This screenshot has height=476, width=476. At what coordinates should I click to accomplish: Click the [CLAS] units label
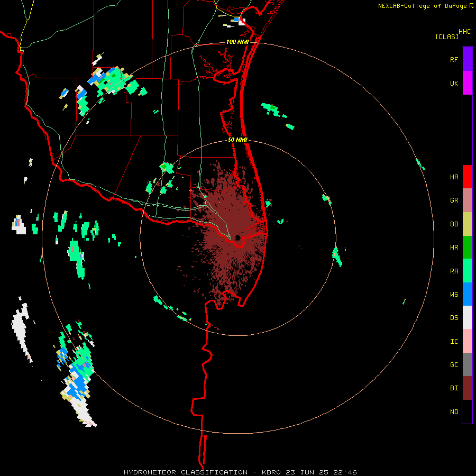(447, 36)
